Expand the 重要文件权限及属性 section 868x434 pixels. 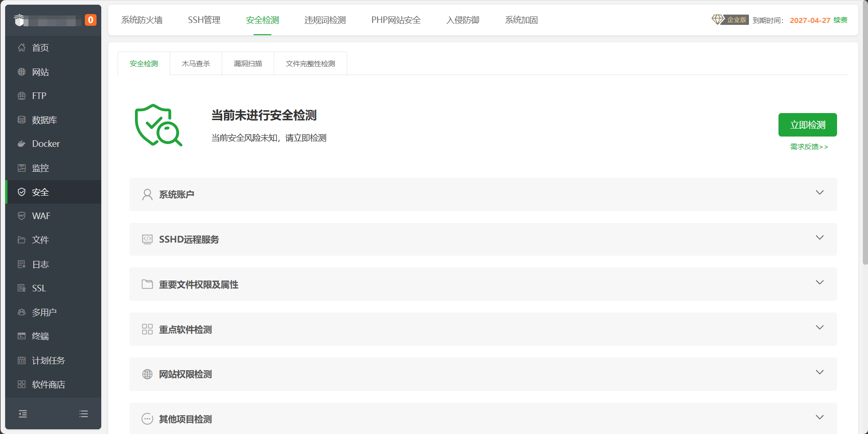pos(819,282)
